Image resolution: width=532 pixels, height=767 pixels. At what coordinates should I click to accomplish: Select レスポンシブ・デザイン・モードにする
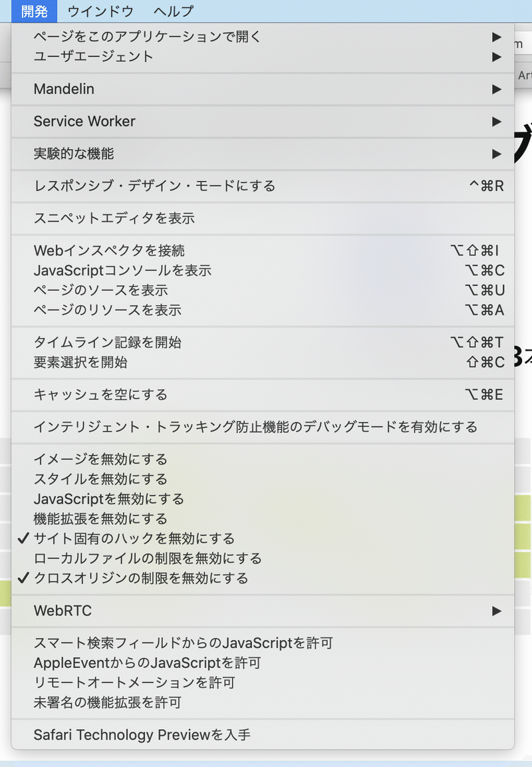pyautogui.click(x=263, y=186)
